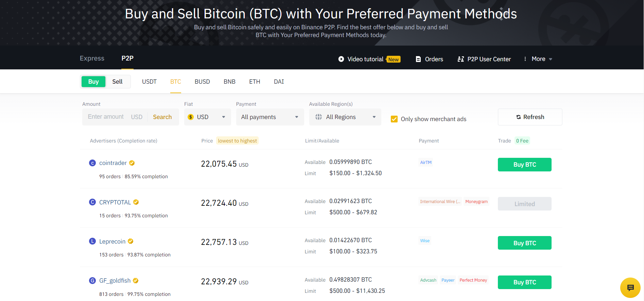Screen dimensions: 644x301
Task: Click the 22,724.40 USD price
Action: 225,203
